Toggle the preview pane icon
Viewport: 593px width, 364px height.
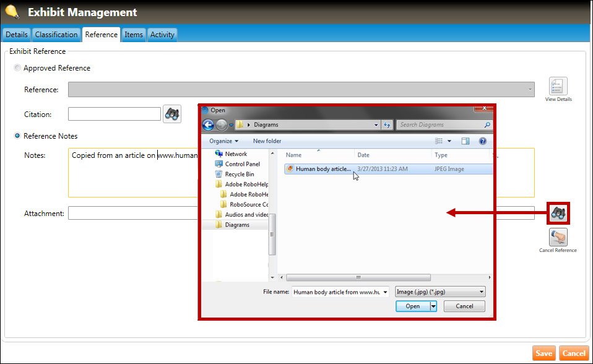coord(465,141)
